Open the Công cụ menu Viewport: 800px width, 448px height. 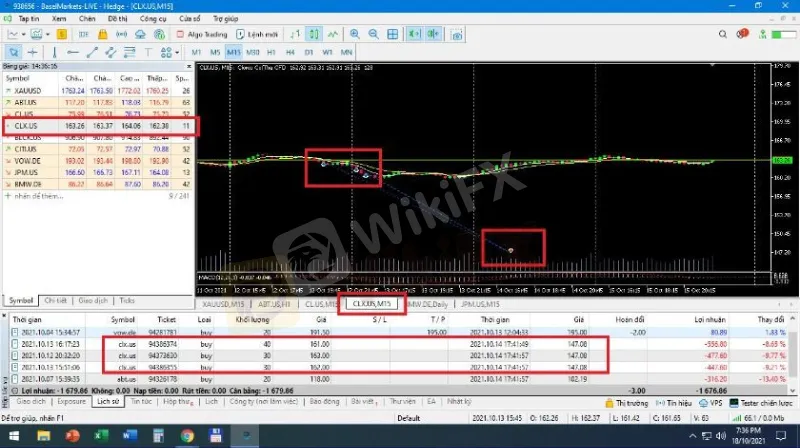coord(153,18)
